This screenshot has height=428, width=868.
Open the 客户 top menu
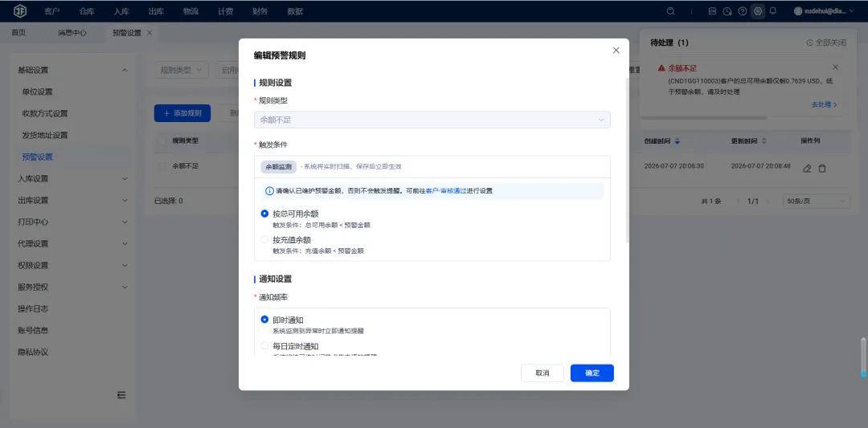pyautogui.click(x=51, y=11)
